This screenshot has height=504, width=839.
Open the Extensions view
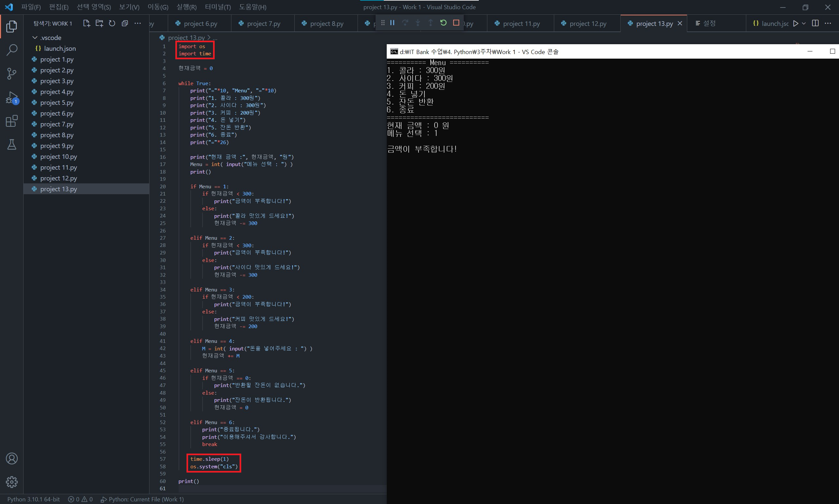[x=11, y=121]
